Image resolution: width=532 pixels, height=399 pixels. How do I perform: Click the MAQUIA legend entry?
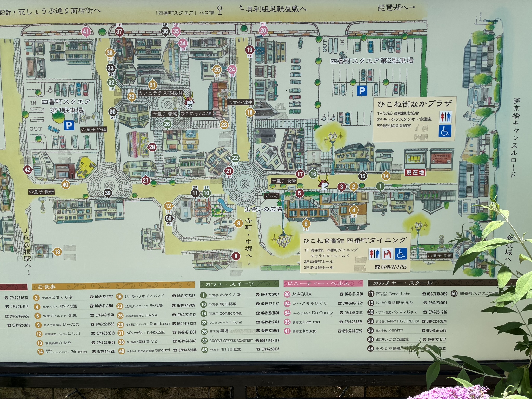[323, 294]
